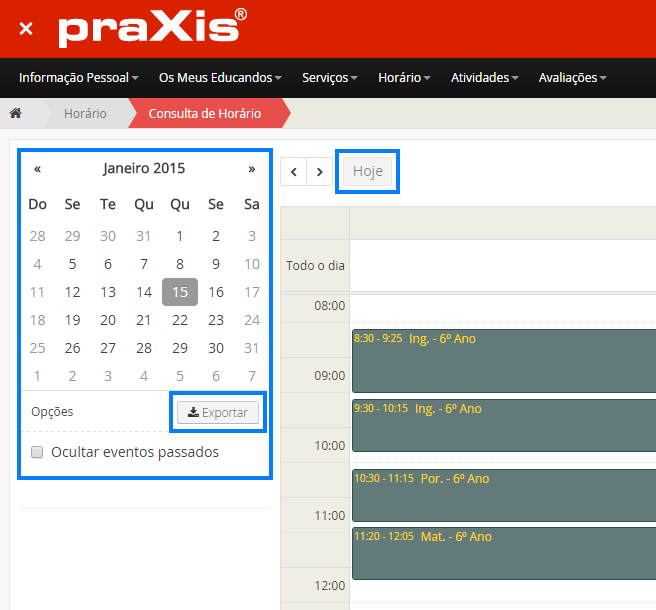
Task: Open the Avaliações menu
Action: (x=572, y=77)
